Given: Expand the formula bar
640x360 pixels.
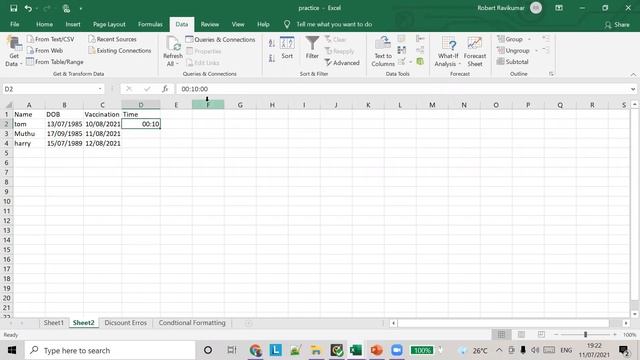Looking at the screenshot, I should pyautogui.click(x=633, y=89).
